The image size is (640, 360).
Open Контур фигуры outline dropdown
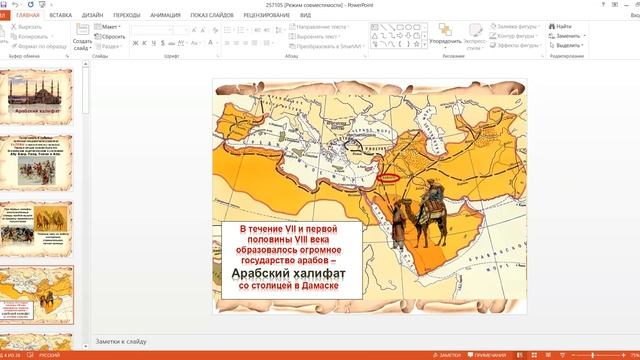click(514, 36)
